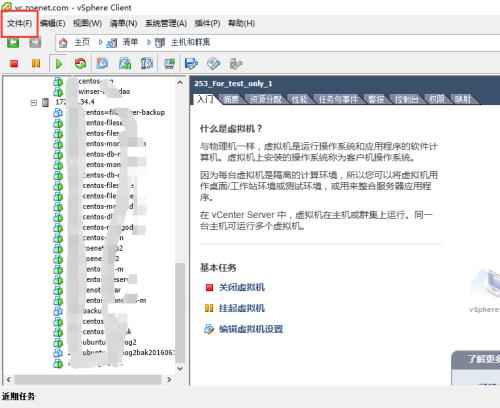The height and width of the screenshot is (408, 500).
Task: Click the connect USB device toolbar icon
Action: pos(236,63)
